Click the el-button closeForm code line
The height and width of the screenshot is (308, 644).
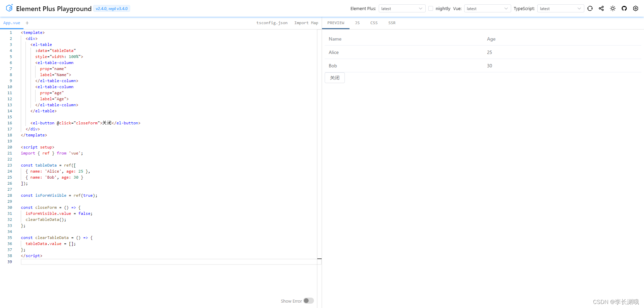pyautogui.click(x=86, y=123)
